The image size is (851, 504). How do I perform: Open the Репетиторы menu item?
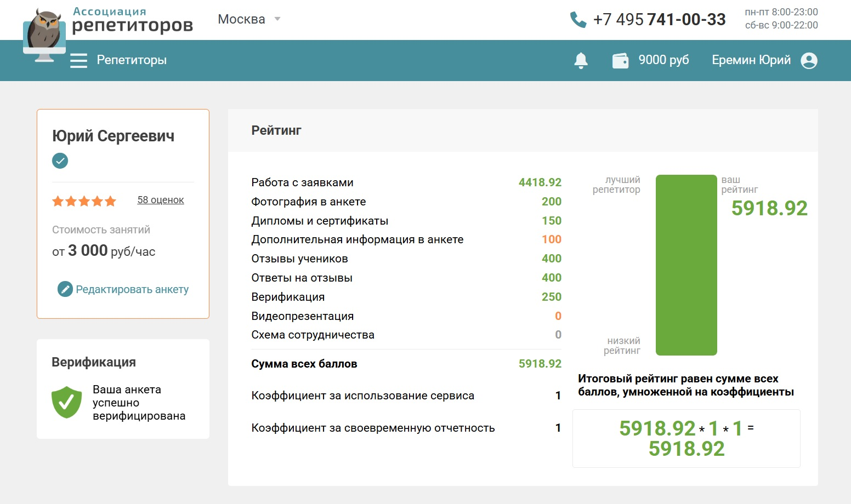coord(132,60)
